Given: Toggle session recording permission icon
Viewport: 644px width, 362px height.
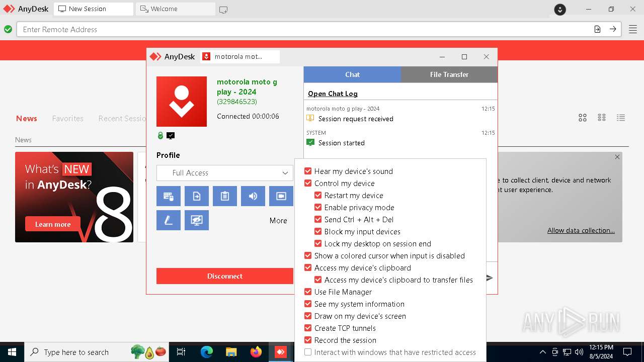Looking at the screenshot, I should (281, 196).
